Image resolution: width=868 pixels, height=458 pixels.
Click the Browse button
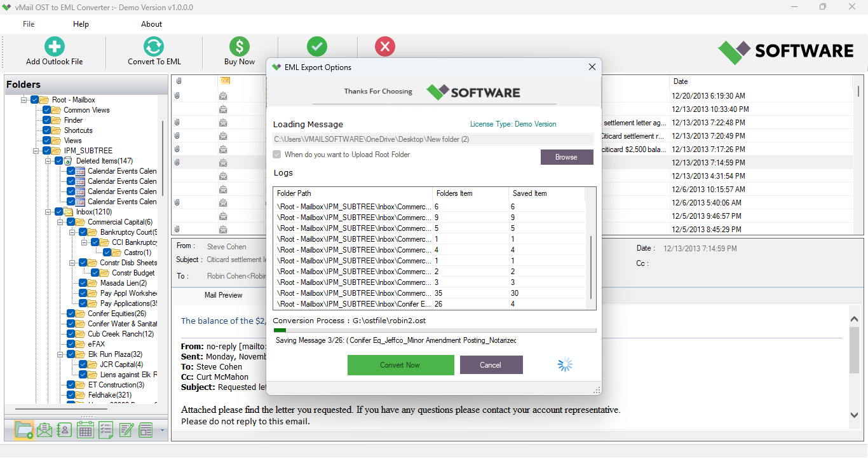(x=567, y=156)
